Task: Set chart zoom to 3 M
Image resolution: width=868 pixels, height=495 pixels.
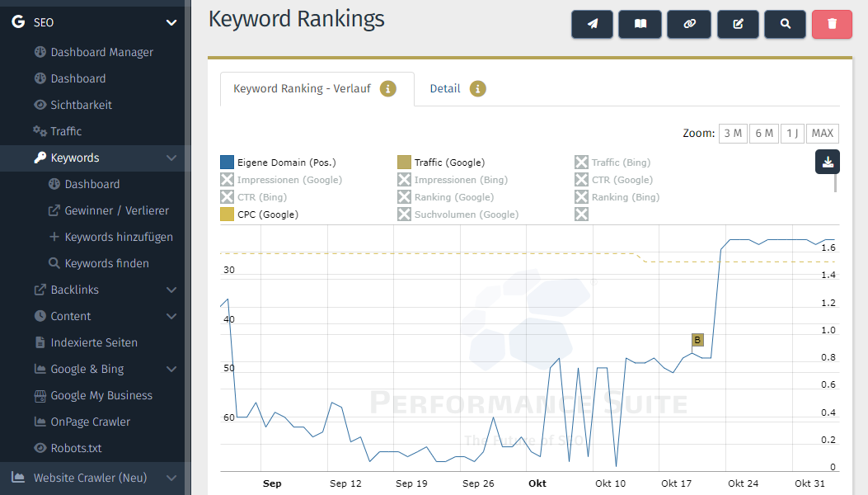Action: point(733,133)
